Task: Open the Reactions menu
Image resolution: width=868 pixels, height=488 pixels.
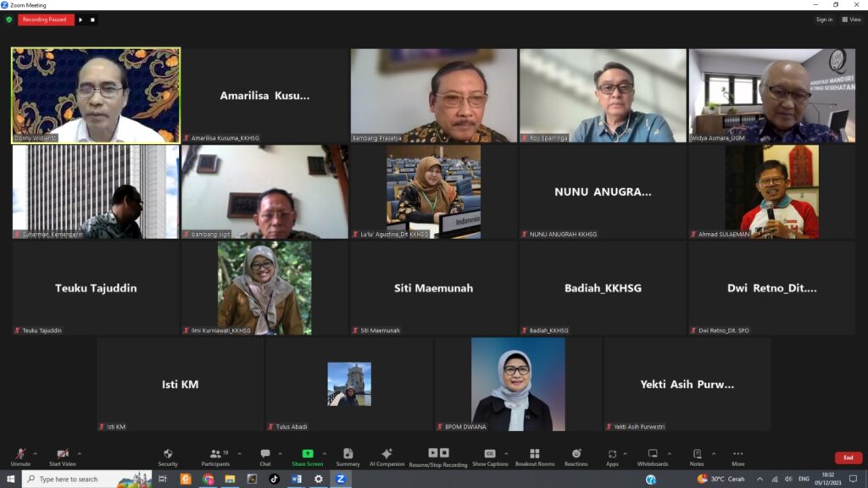Action: click(576, 457)
